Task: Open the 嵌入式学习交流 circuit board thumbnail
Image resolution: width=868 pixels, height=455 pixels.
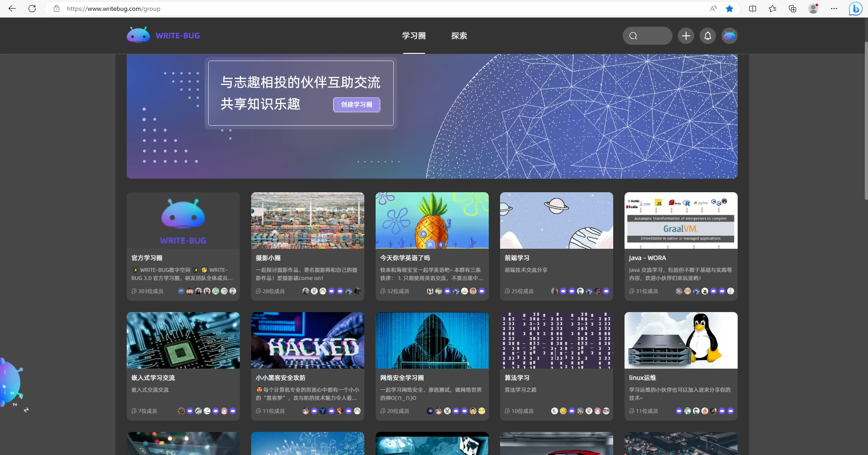Action: click(183, 340)
